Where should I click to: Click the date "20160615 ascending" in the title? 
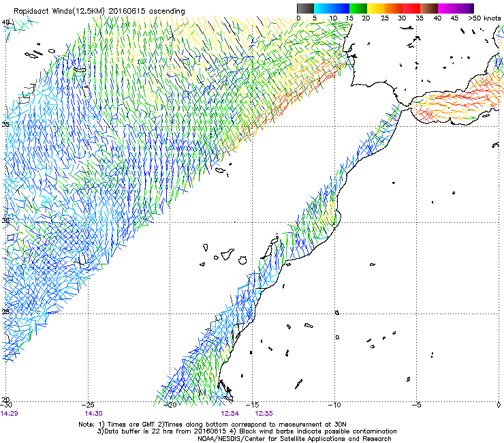pos(146,12)
